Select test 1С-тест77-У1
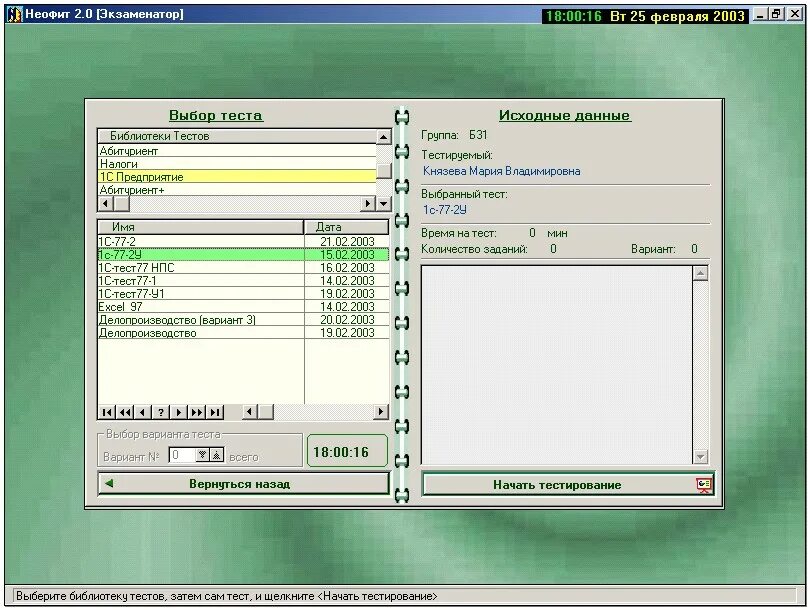810x610 pixels. 201,293
